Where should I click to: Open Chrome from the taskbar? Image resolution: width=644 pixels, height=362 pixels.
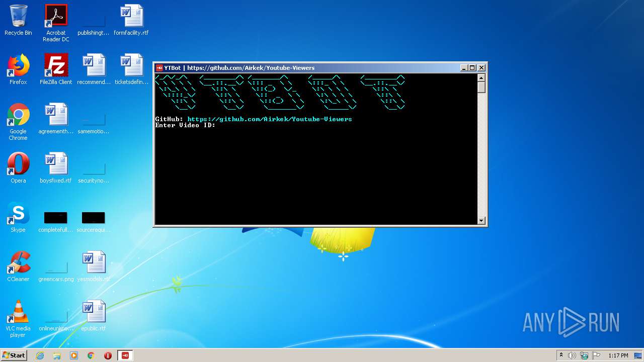[x=91, y=355]
